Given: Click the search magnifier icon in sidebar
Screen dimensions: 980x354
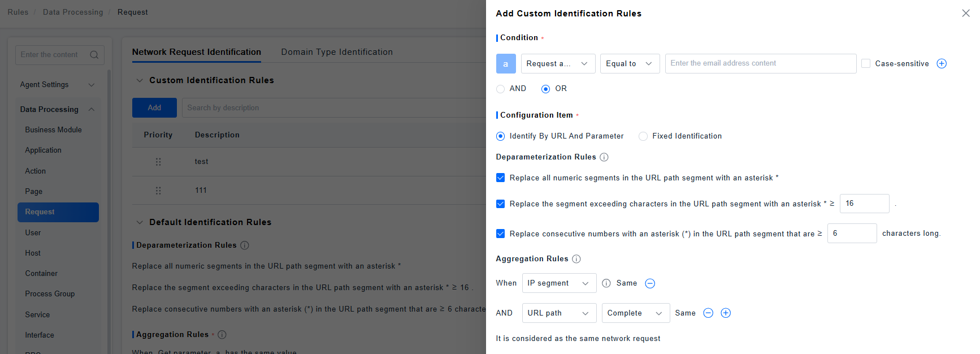Looking at the screenshot, I should click(x=94, y=55).
